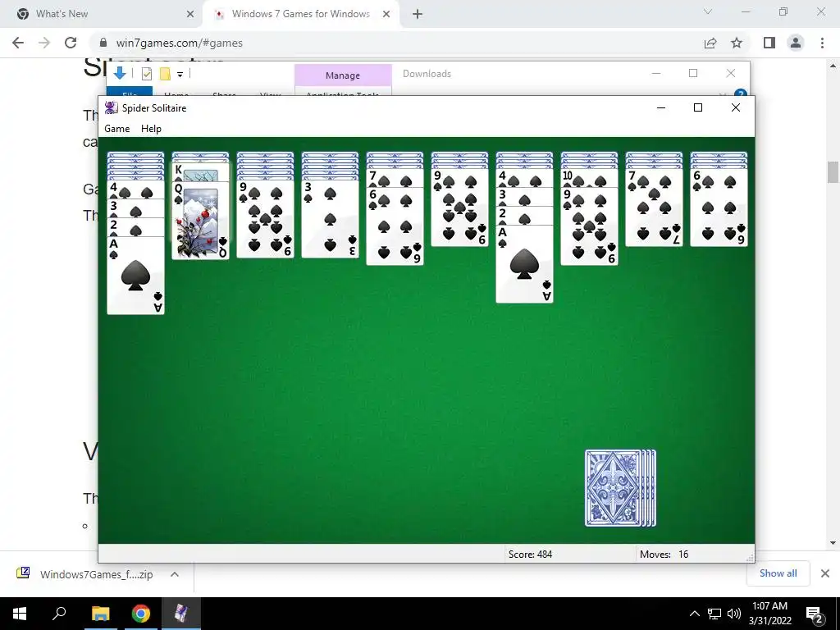Screen dimensions: 840x630
Task: Click the Spider Solitaire spider title icon
Action: (111, 107)
